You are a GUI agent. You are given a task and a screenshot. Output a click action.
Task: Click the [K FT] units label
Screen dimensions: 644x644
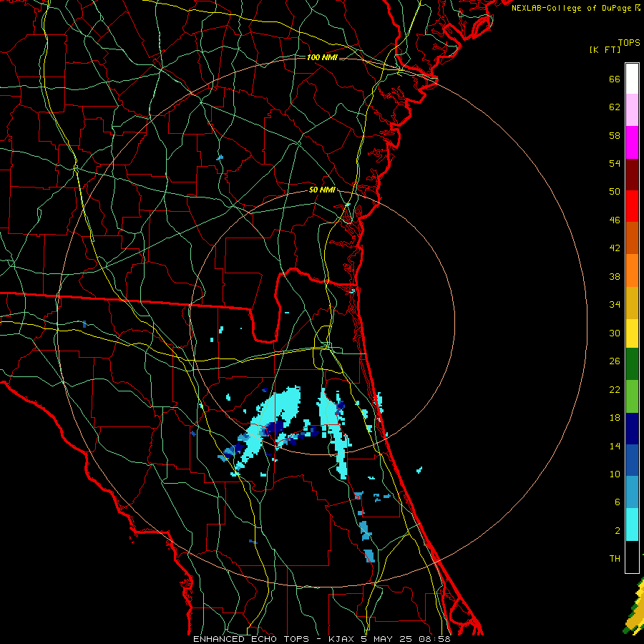(x=605, y=49)
